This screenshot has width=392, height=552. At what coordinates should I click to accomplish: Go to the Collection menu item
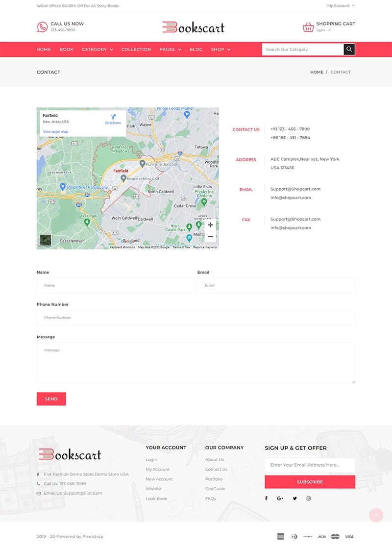[136, 50]
